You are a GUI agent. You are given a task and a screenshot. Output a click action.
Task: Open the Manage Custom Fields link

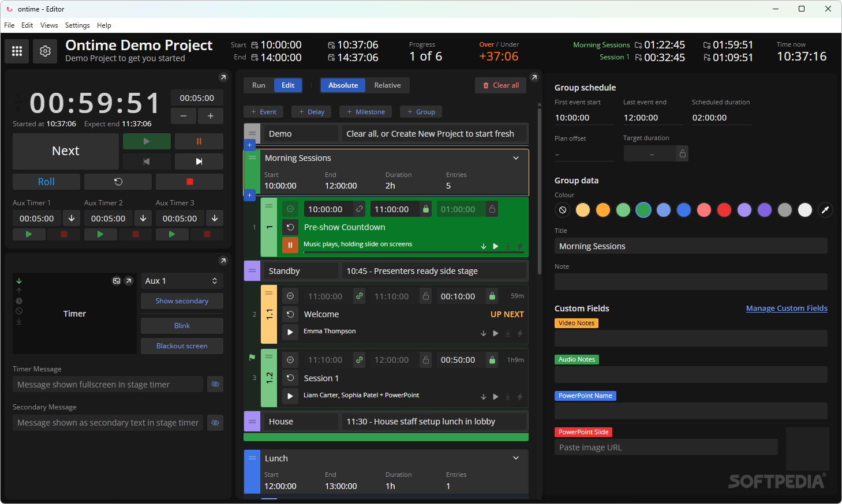[787, 309]
